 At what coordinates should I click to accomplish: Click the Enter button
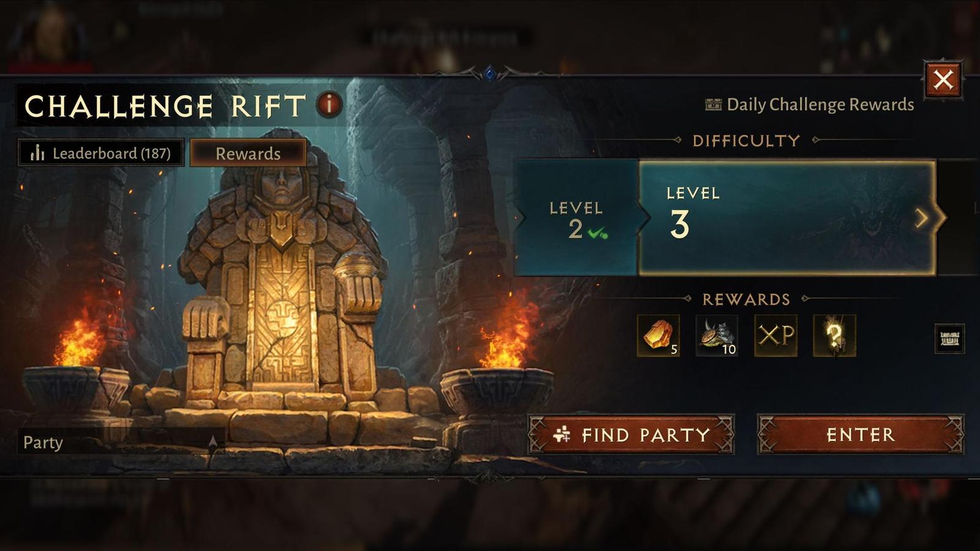[861, 435]
